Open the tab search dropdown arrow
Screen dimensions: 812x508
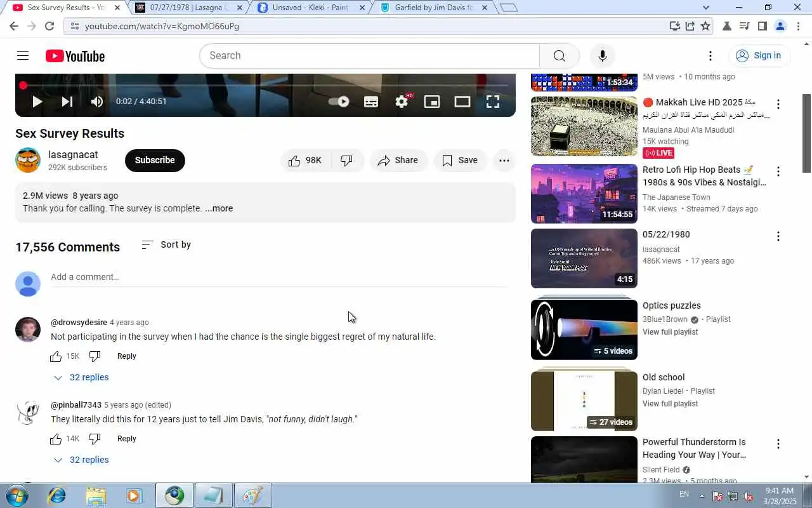(x=705, y=8)
